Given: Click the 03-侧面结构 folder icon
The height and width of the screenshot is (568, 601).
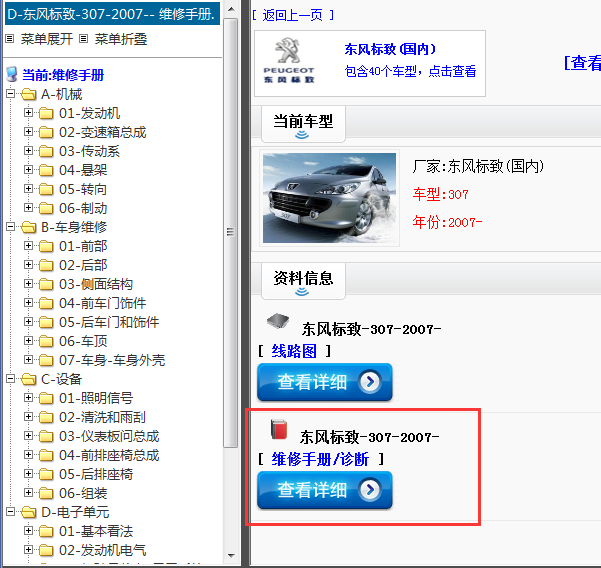Looking at the screenshot, I should (x=46, y=284).
